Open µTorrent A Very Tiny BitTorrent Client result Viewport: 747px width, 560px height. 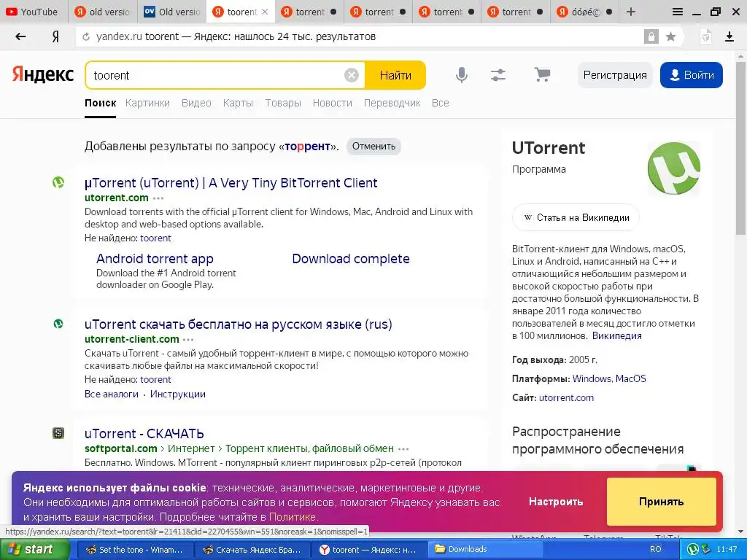pyautogui.click(x=231, y=183)
